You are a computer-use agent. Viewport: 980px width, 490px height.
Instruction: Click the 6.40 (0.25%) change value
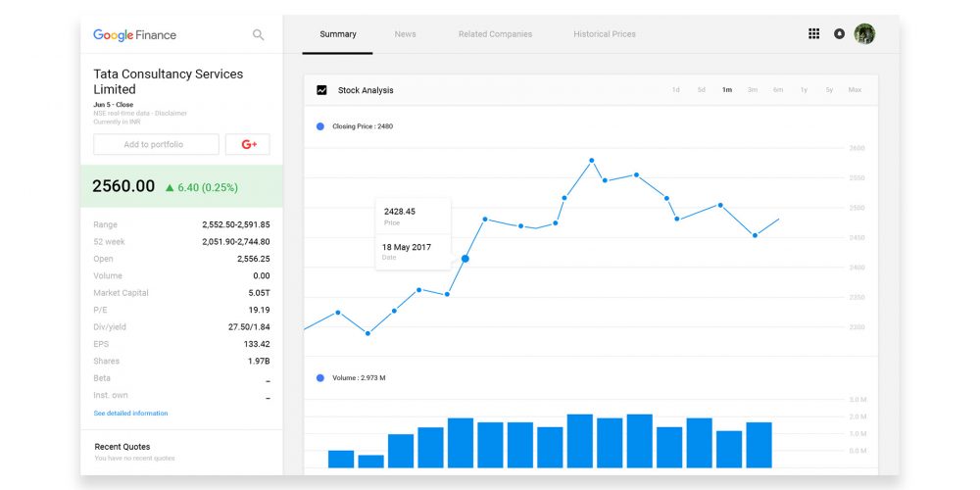(x=208, y=187)
